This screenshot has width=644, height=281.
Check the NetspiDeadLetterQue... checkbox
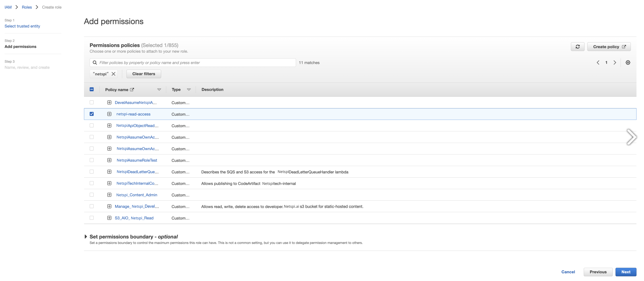click(x=92, y=172)
